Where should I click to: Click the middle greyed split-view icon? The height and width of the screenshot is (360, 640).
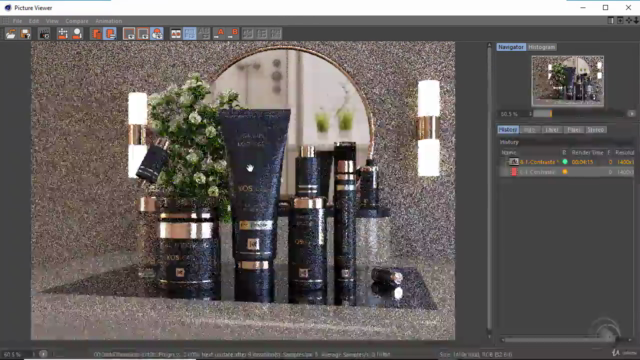pos(262,34)
